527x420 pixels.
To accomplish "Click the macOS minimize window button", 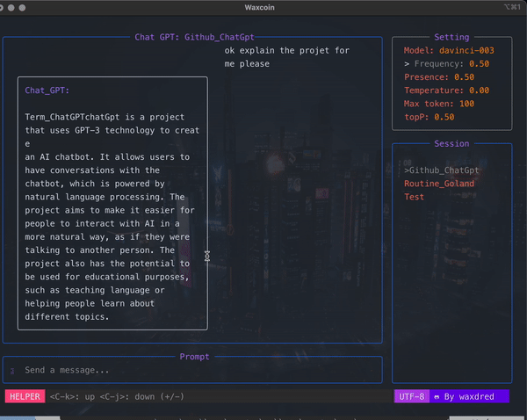I will click(11, 7).
